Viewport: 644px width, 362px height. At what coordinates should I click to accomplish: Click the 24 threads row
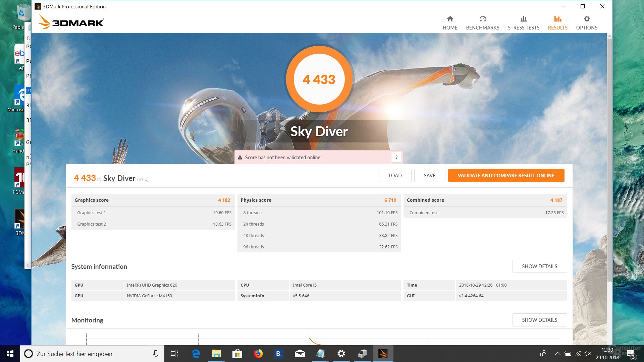pos(319,224)
